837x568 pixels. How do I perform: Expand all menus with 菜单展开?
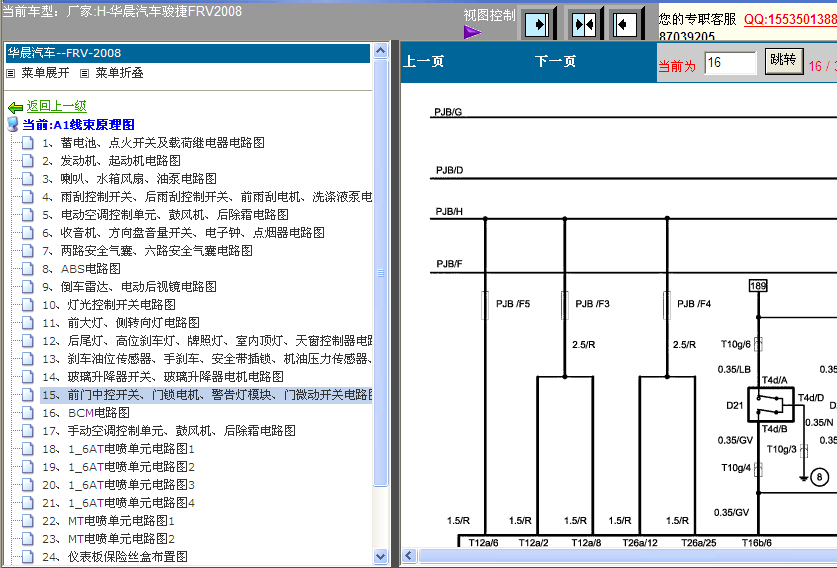pos(45,73)
